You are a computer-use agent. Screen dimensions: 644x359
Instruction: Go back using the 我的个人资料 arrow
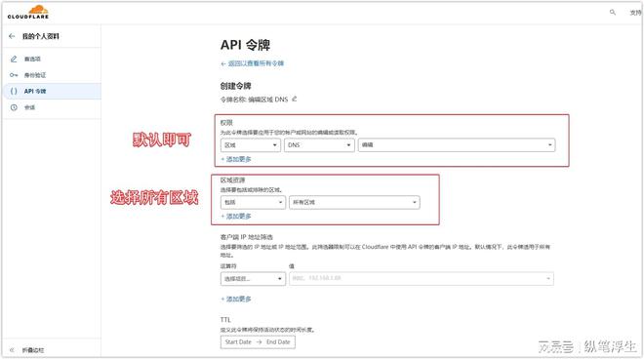point(12,36)
